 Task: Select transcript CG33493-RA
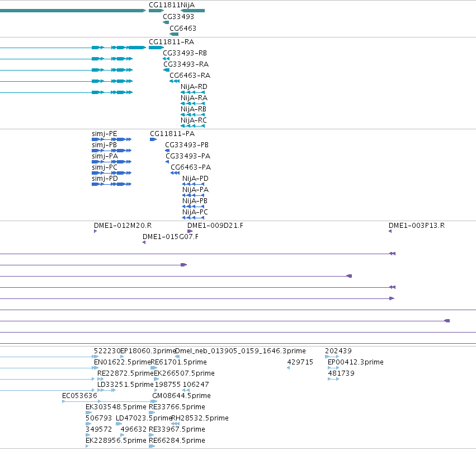point(186,64)
